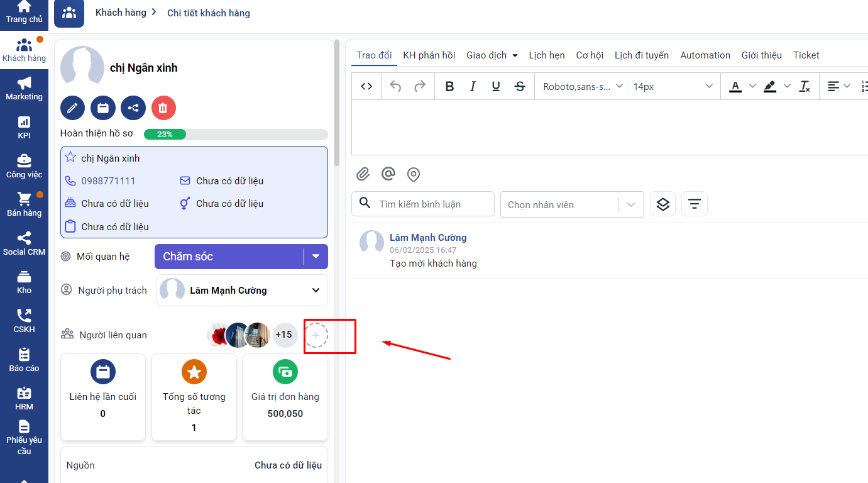Open the Roboto font family dropdown
Screen dimensions: 868x483
pyautogui.click(x=583, y=86)
